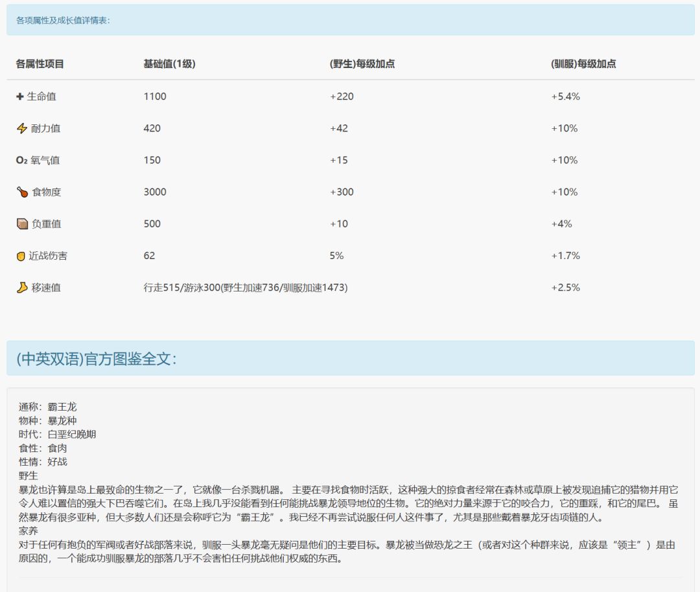Screen dimensions: 700x592
Task: Click wild oxygen increment +15
Action: (x=339, y=160)
